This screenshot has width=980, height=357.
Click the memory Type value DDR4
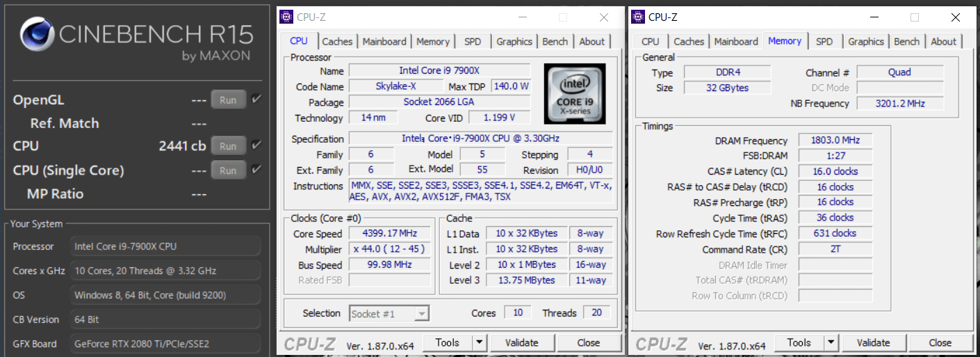[727, 72]
